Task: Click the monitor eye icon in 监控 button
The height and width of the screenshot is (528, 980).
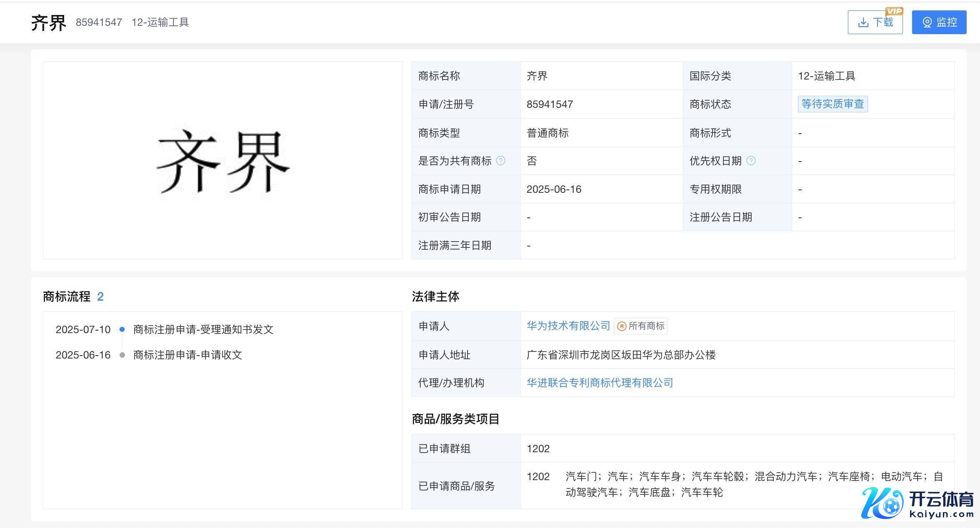Action: click(x=927, y=22)
